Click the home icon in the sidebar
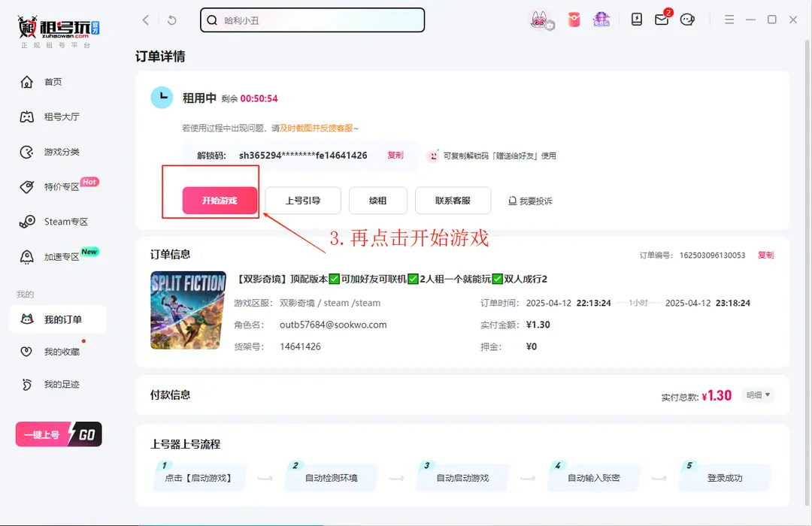812x526 pixels. point(26,82)
